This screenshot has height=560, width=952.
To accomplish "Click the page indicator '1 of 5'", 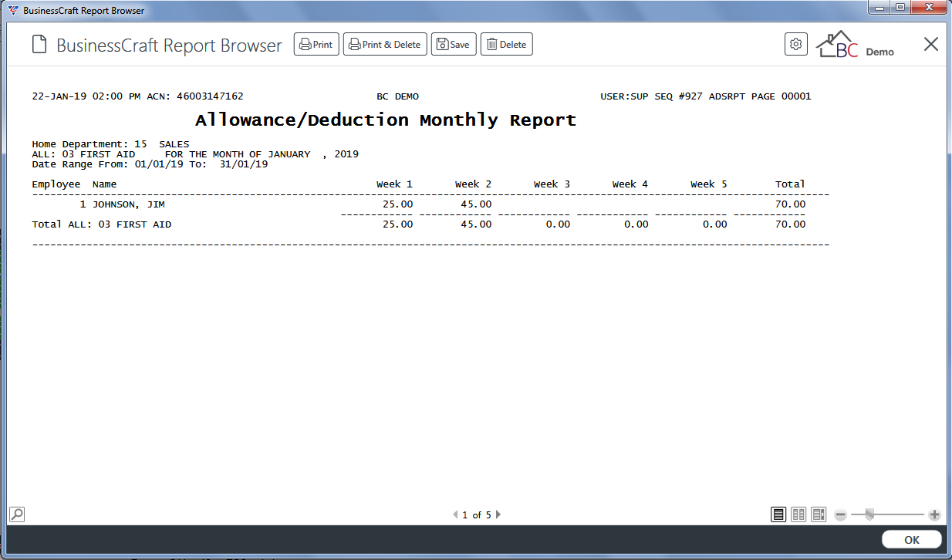I will pyautogui.click(x=477, y=514).
